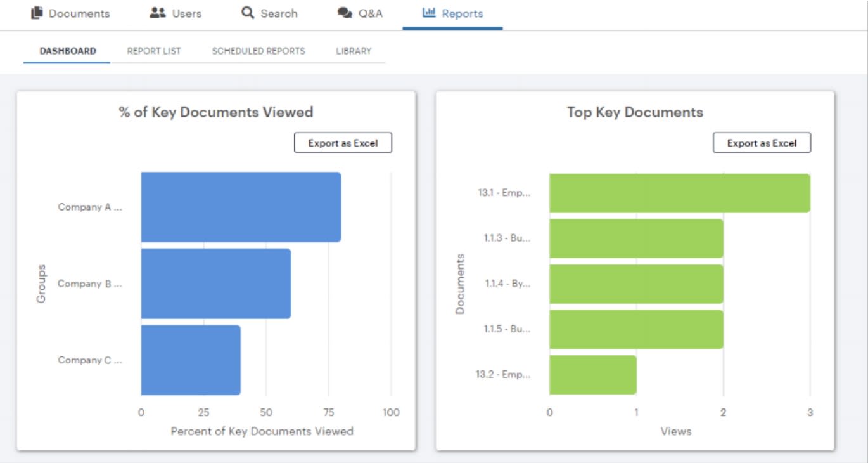Open the Report List tab

click(x=154, y=51)
